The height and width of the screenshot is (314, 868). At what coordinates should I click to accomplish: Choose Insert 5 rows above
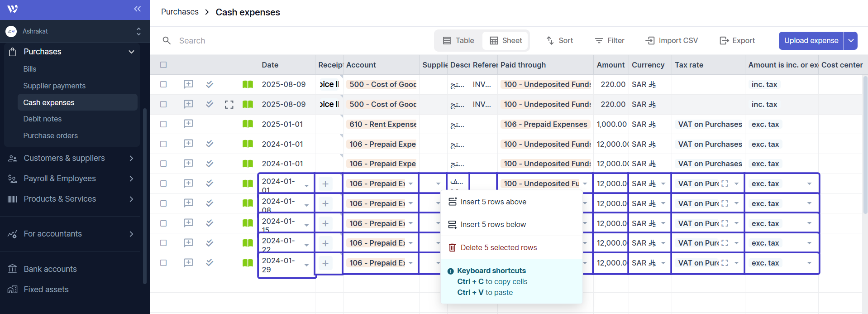pos(493,202)
